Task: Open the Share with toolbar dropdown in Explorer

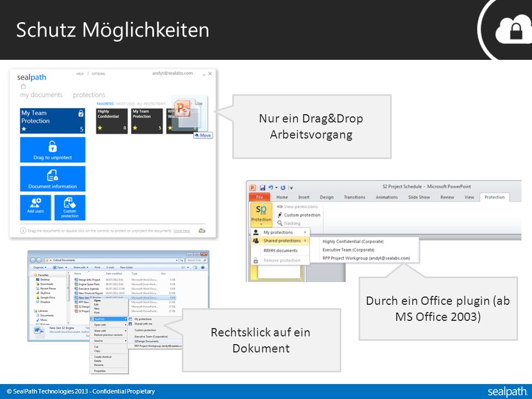Action: click(81, 267)
